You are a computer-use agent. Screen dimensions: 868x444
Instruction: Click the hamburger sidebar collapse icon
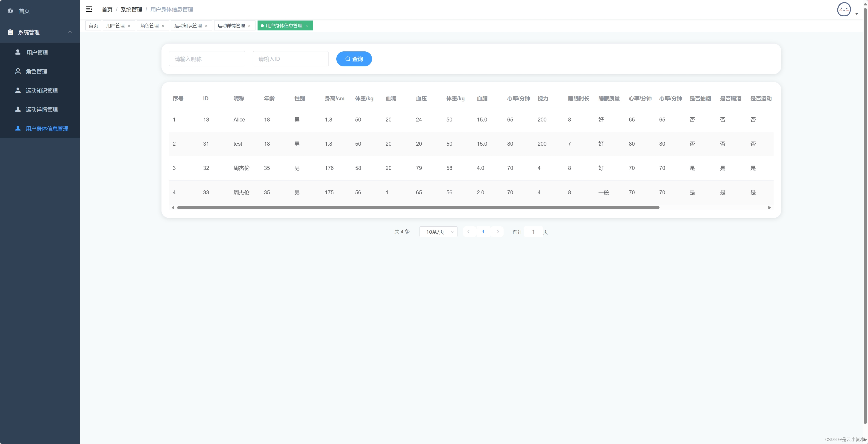(x=89, y=9)
